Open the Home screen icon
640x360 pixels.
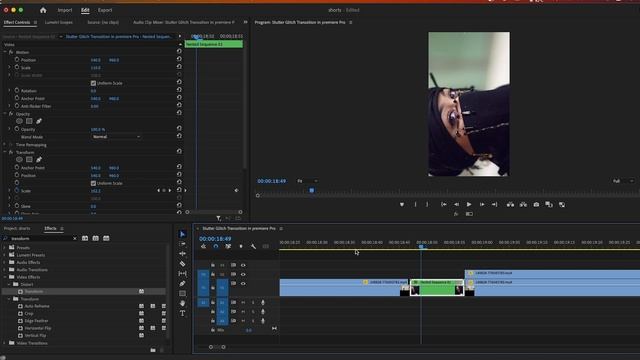(x=43, y=10)
